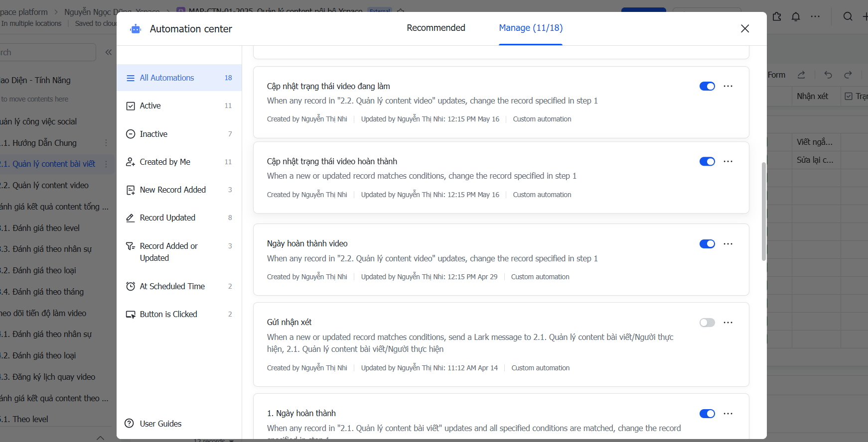Select New Record Added filter
The width and height of the screenshot is (868, 442).
click(x=179, y=190)
